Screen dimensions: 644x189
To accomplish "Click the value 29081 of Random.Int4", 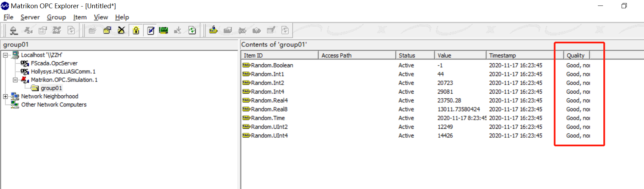I will coord(445,92).
